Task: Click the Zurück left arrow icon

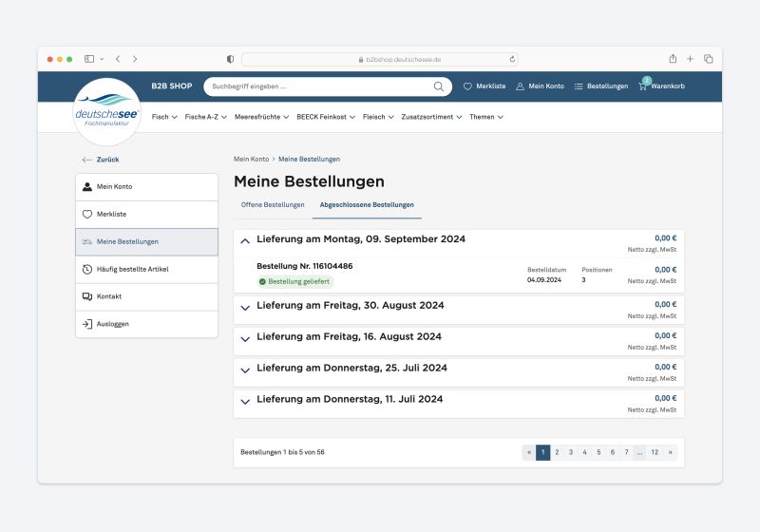Action: coord(86,160)
